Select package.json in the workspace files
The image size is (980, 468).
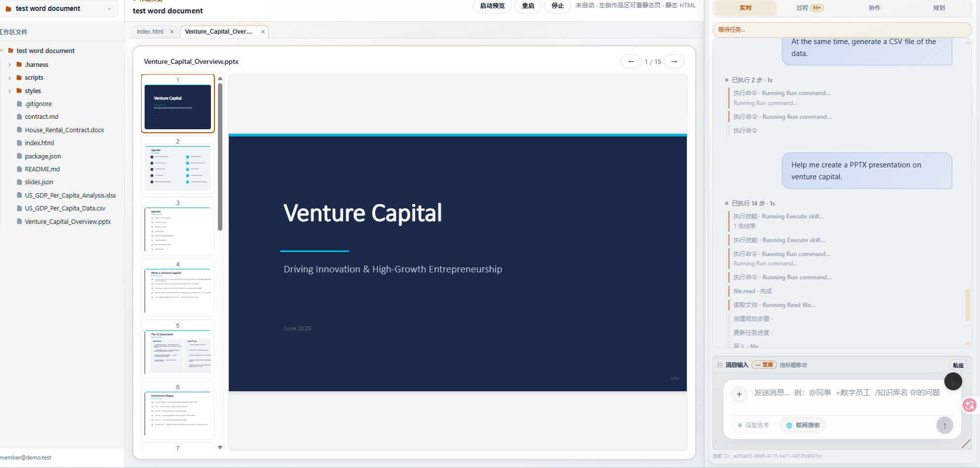click(x=43, y=156)
